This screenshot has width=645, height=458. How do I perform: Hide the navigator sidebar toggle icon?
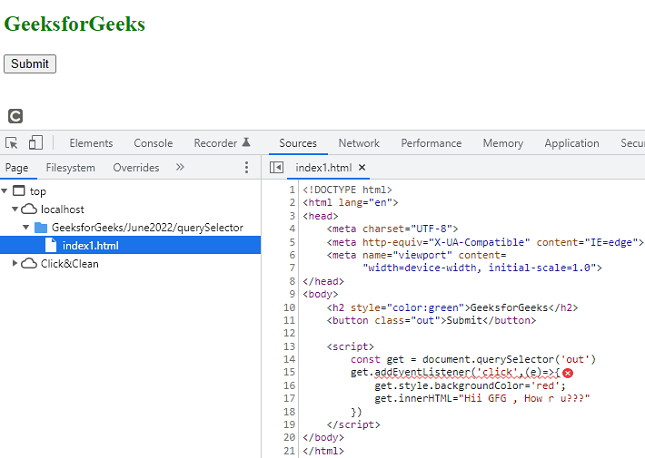tap(276, 167)
